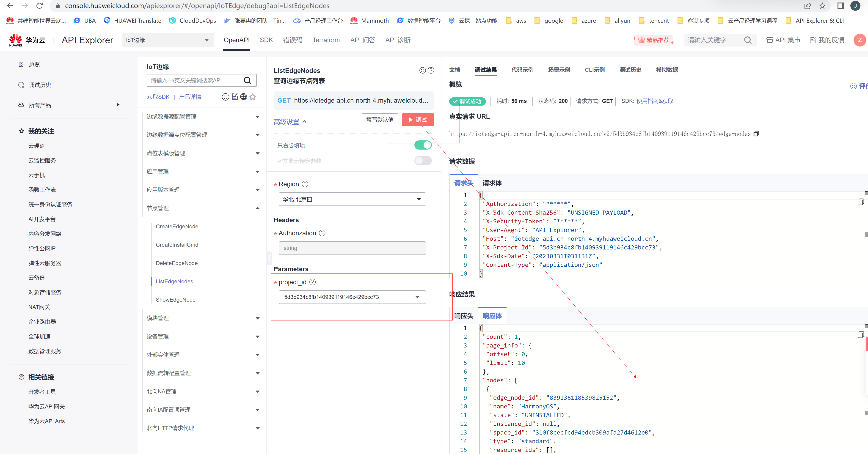This screenshot has width=868, height=454.
Task: Copy the real request URL
Action: (x=756, y=134)
